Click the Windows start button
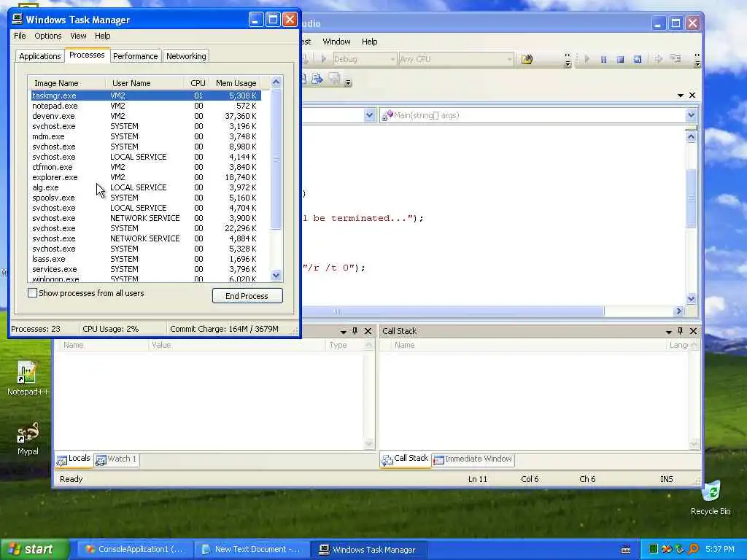Viewport: 747px width, 560px height. tap(34, 549)
